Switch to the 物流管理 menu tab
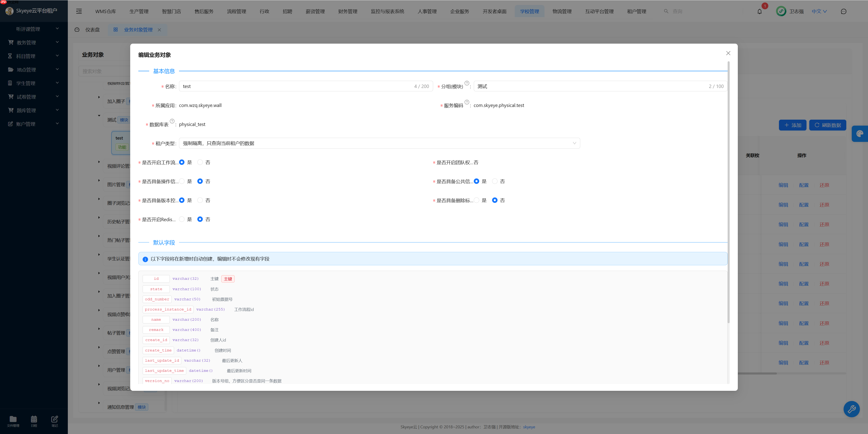 tap(562, 11)
